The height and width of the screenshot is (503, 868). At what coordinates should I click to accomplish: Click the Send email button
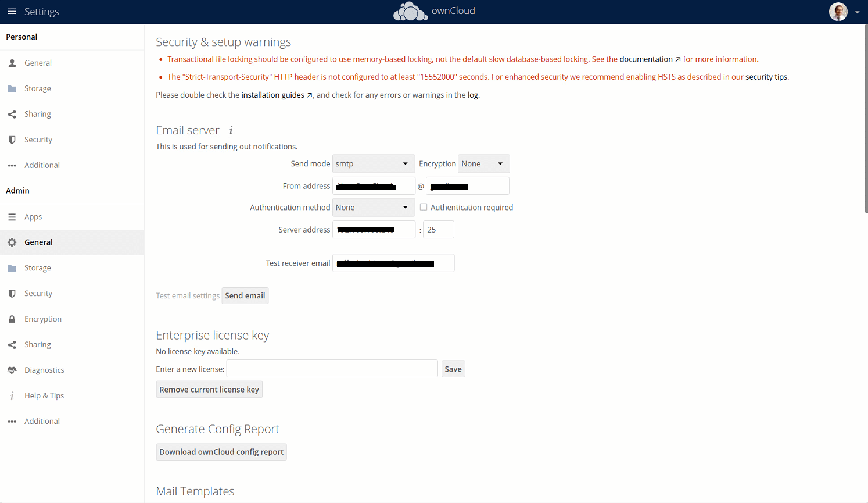coord(245,296)
